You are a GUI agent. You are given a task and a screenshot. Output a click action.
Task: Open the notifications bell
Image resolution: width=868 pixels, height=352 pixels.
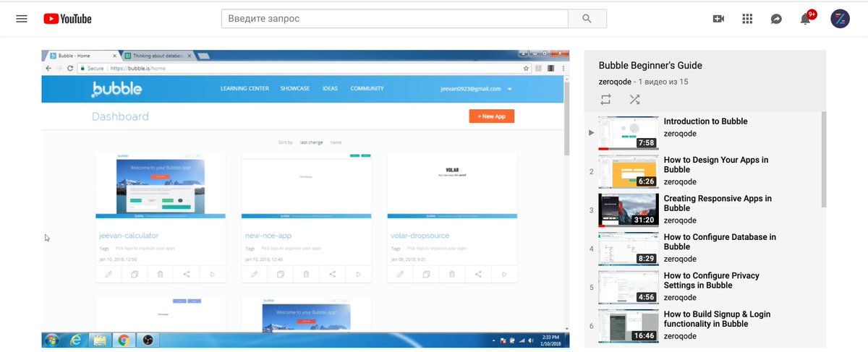coord(806,19)
